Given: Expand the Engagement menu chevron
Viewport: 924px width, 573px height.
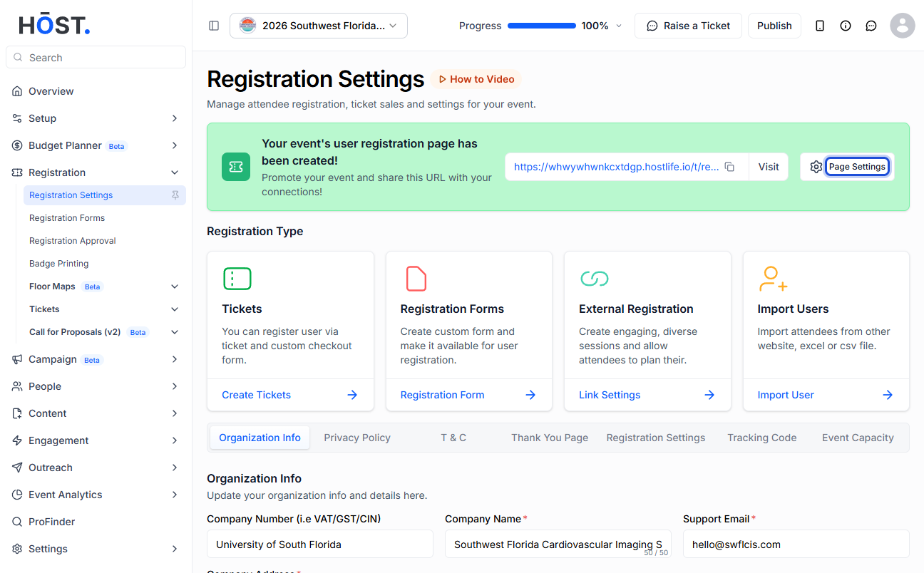Looking at the screenshot, I should [x=175, y=440].
